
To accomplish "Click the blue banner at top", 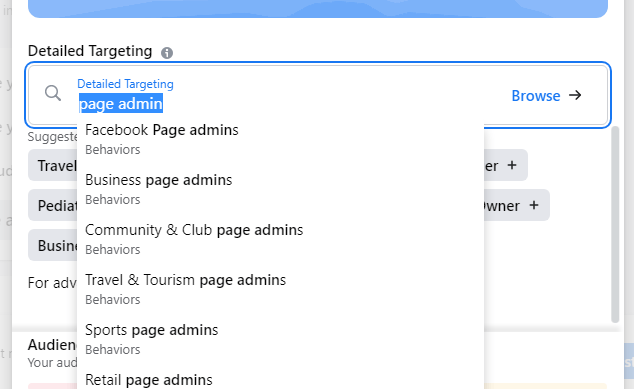I will (x=318, y=8).
